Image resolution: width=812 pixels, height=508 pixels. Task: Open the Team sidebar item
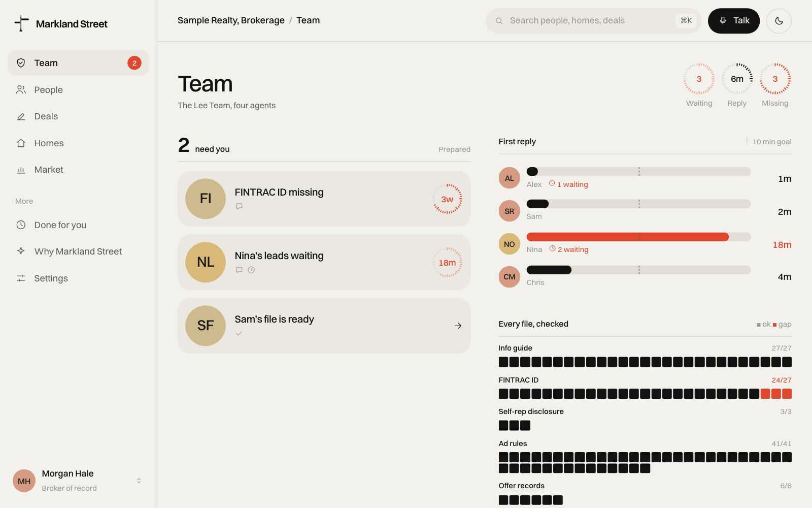pyautogui.click(x=78, y=63)
